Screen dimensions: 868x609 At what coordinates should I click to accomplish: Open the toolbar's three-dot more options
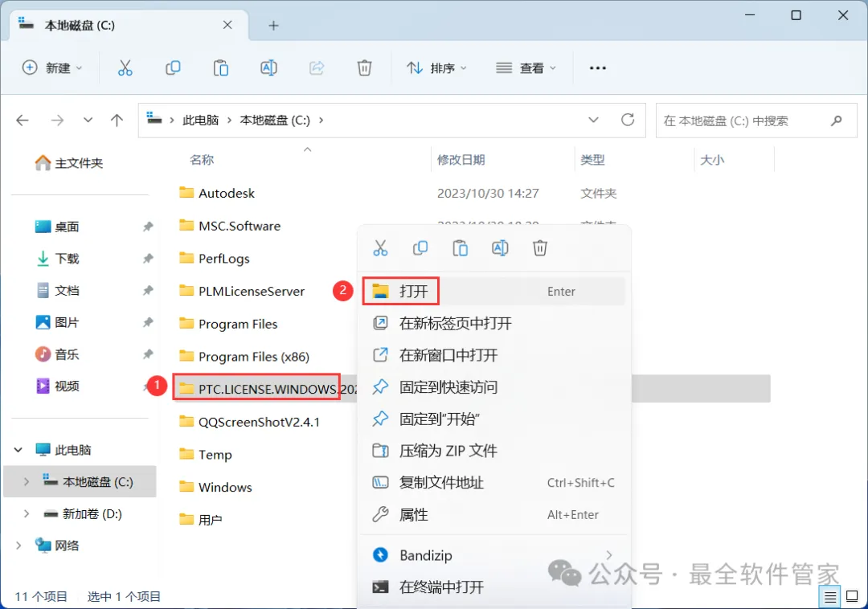click(598, 68)
